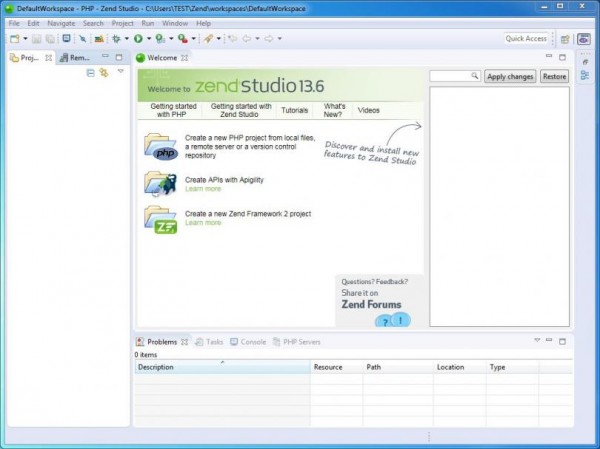The height and width of the screenshot is (449, 600).
Task: Open the Edit menu
Action: 33,23
